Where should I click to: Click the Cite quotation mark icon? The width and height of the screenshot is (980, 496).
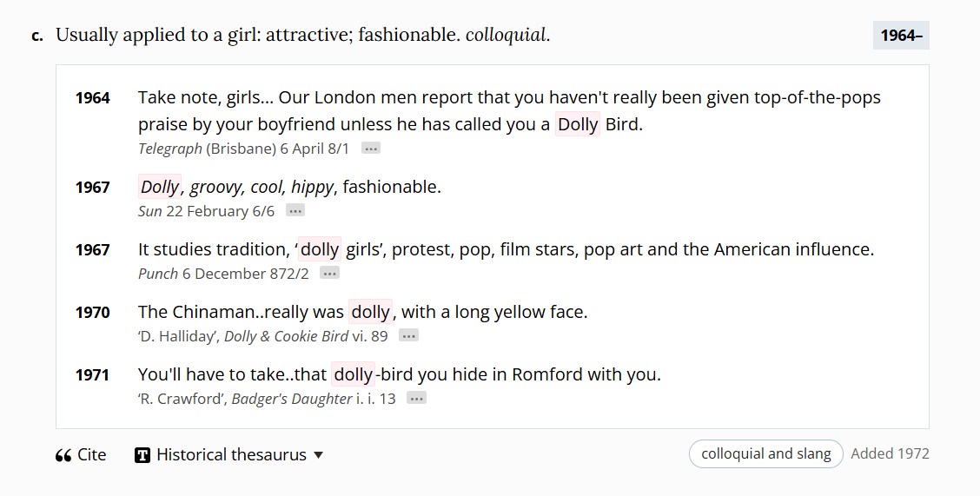pyautogui.click(x=63, y=455)
